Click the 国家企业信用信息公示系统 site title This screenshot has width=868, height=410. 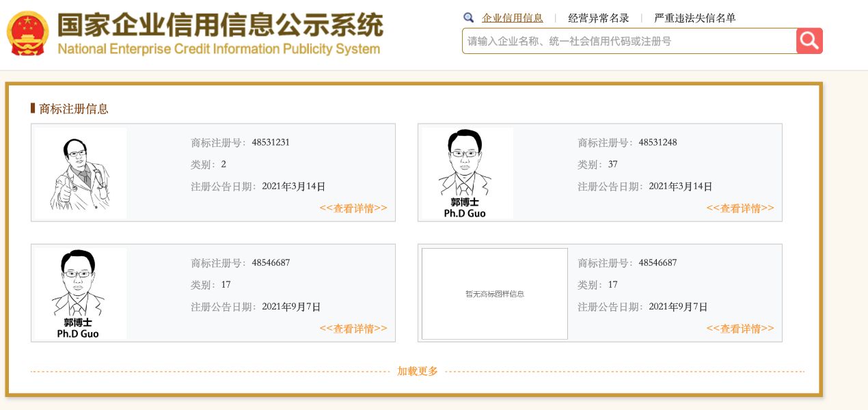click(220, 26)
